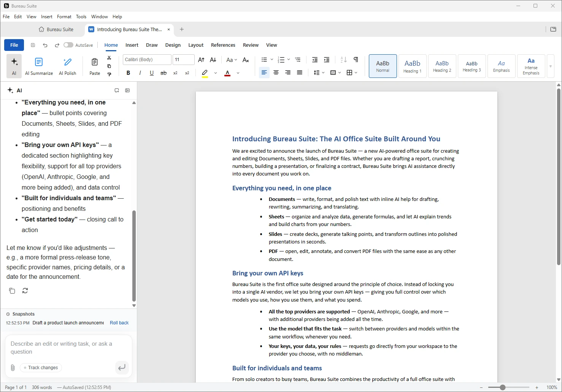This screenshot has width=562, height=392.
Task: Switch to Bureau Suite home tab
Action: click(56, 29)
